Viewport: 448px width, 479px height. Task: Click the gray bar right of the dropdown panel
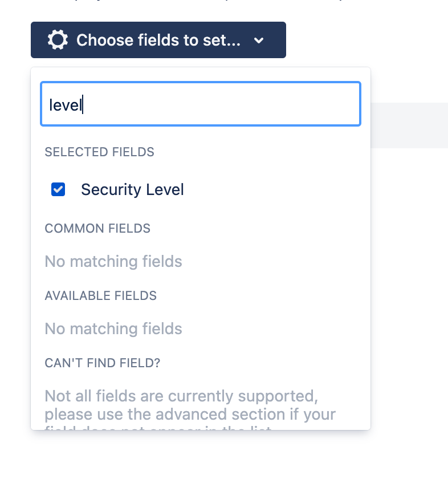pos(409,125)
